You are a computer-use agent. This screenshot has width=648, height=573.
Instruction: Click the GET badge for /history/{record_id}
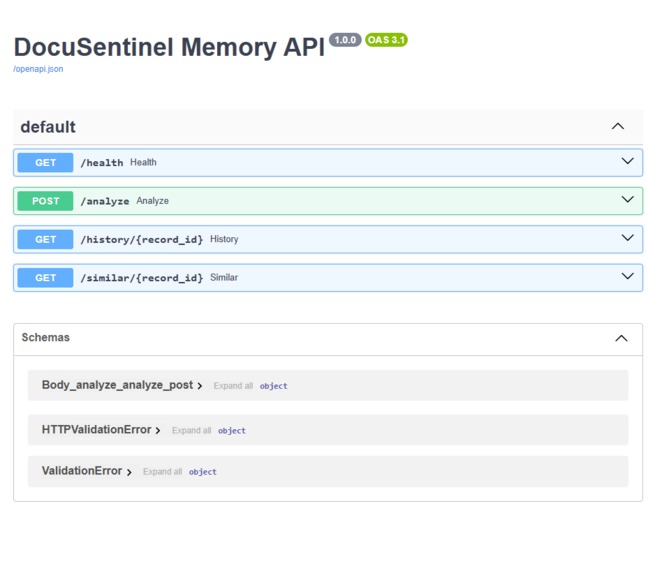[x=45, y=240]
